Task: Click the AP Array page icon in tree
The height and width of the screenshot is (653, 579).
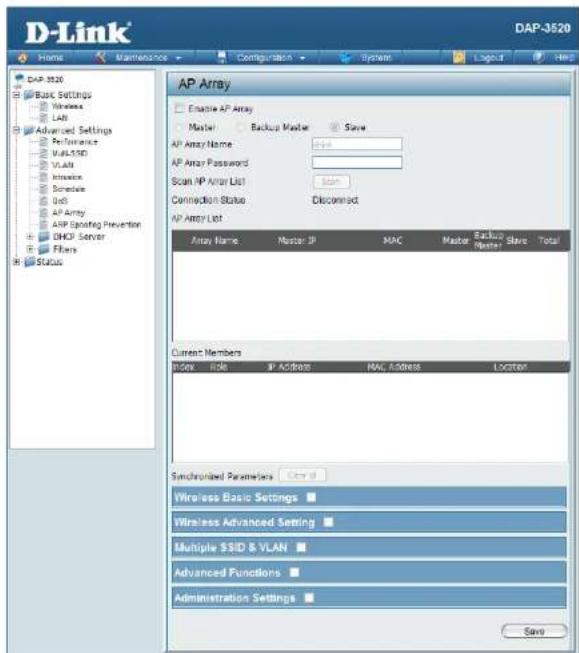Action: tap(44, 213)
